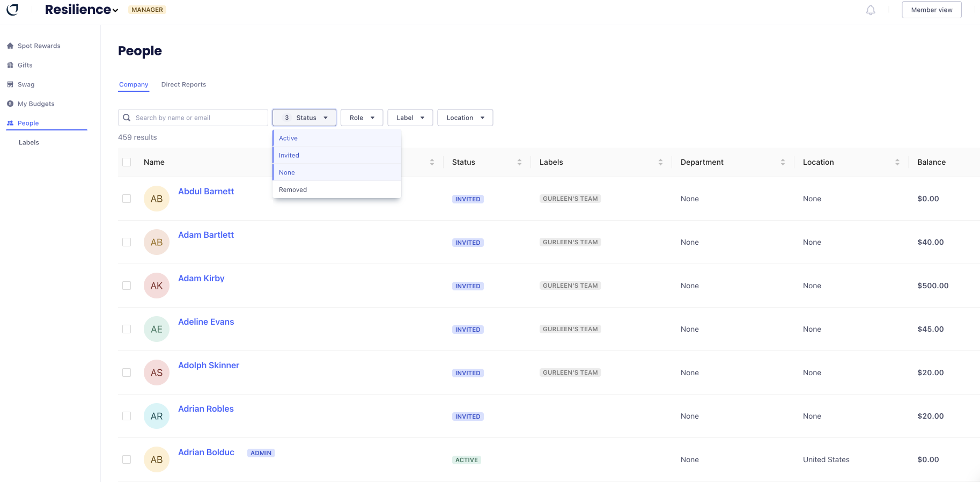
Task: Click the $45.00 balance for Adeline Evans
Action: coord(931,329)
